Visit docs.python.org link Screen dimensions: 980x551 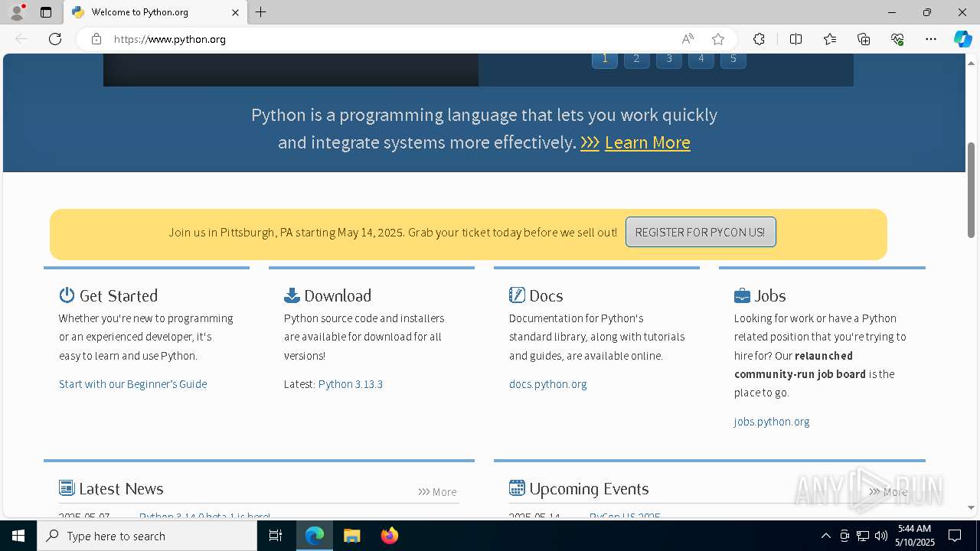(548, 384)
